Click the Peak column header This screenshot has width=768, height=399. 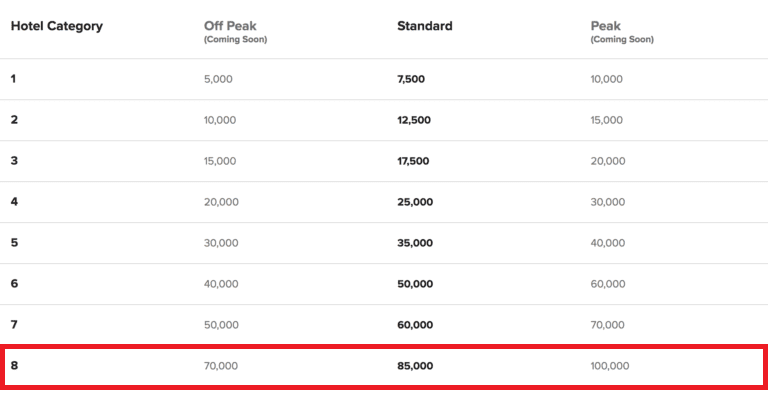click(605, 26)
